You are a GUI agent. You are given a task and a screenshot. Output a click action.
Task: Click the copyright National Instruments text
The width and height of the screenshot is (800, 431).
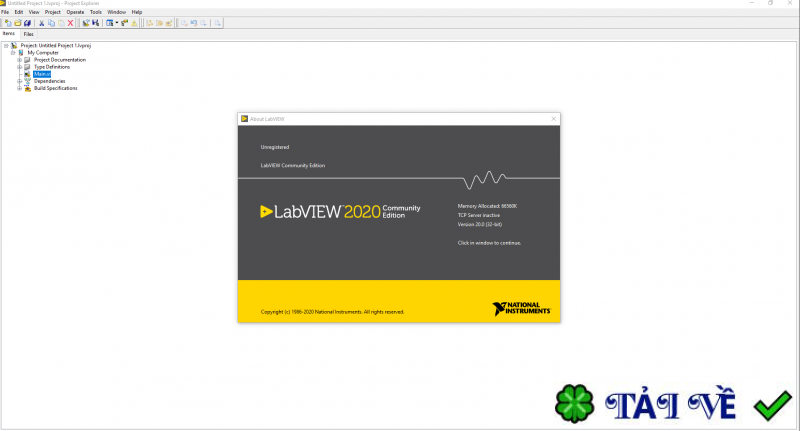coord(332,312)
